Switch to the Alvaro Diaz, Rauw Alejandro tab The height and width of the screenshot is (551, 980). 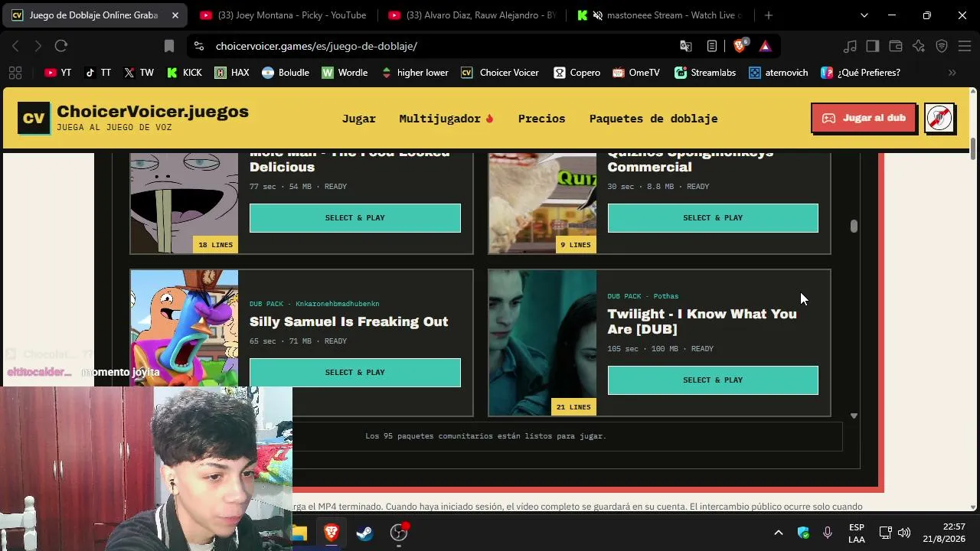click(x=472, y=15)
